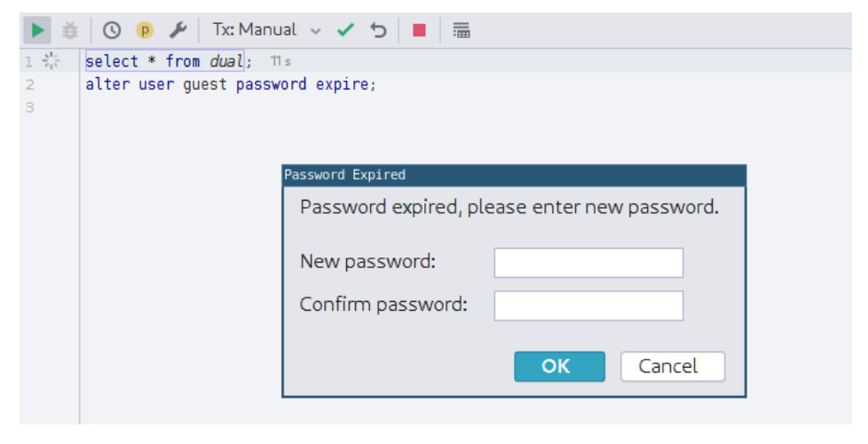Run query with green Execute icon
This screenshot has height=444, width=868.
click(x=37, y=30)
